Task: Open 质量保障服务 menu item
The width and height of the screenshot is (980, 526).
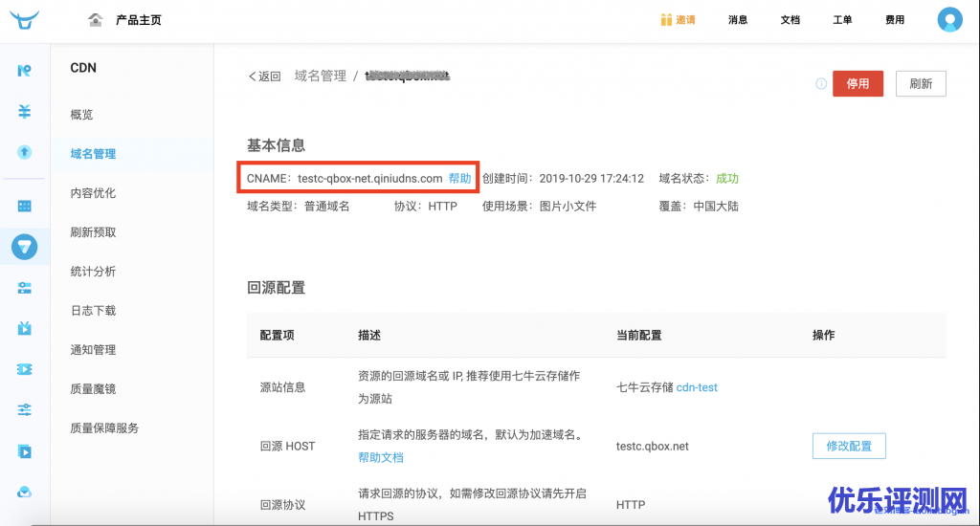Action: click(104, 427)
